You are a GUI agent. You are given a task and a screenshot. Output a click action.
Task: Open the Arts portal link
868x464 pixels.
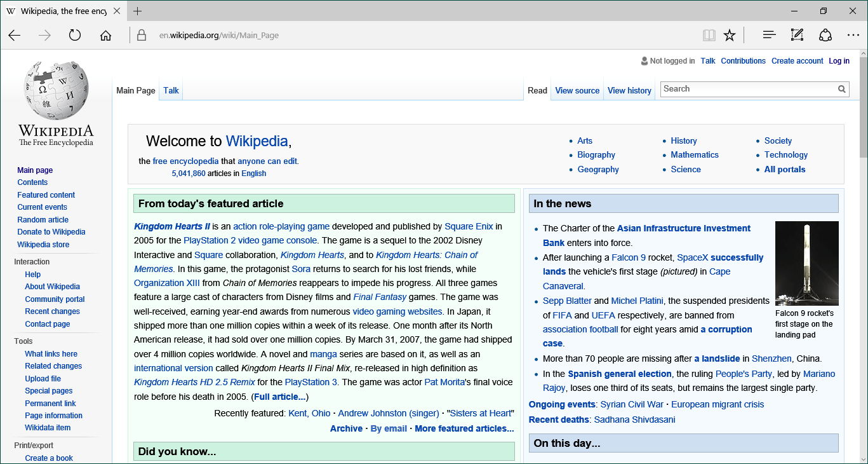585,141
